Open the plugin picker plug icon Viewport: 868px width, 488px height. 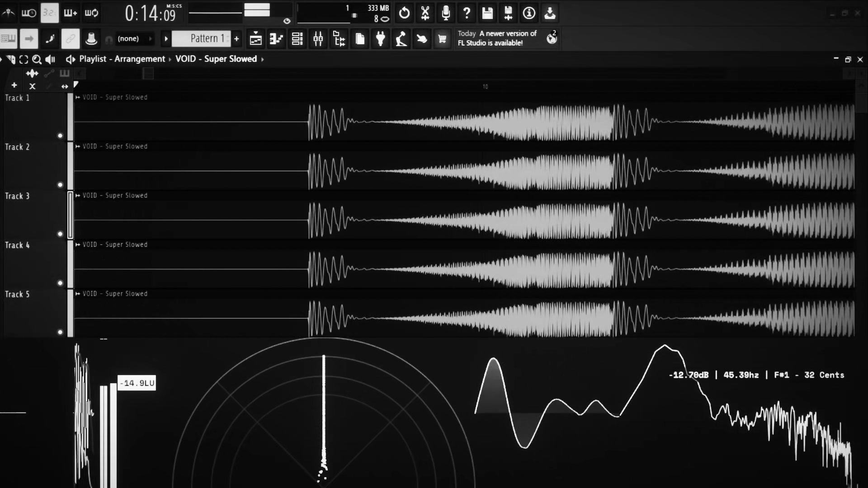click(381, 39)
